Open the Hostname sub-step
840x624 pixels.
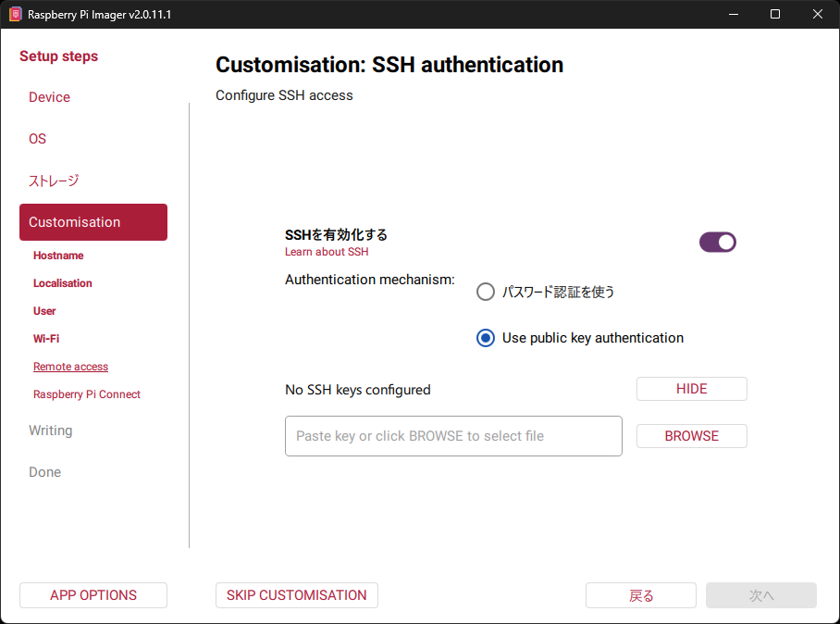pos(58,256)
